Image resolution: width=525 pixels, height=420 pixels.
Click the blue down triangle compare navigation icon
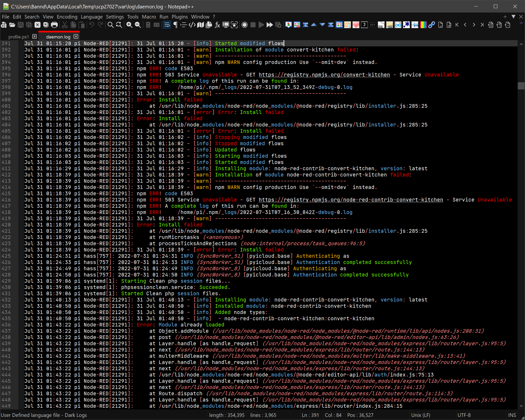(322, 25)
